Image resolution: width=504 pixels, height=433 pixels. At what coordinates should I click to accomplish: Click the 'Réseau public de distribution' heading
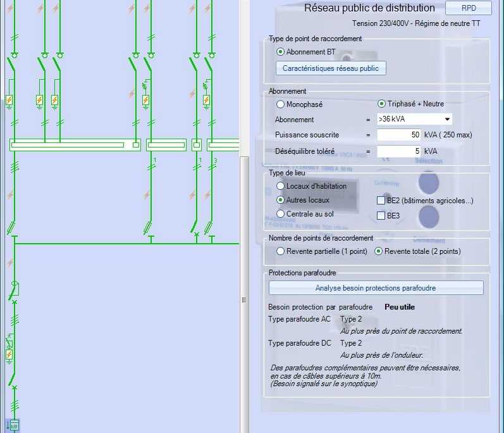pyautogui.click(x=369, y=8)
